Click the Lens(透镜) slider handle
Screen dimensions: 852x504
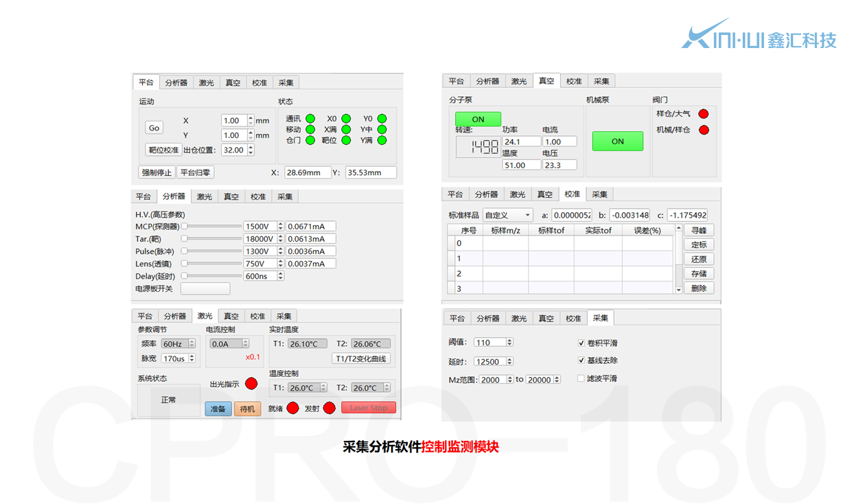pyautogui.click(x=184, y=263)
